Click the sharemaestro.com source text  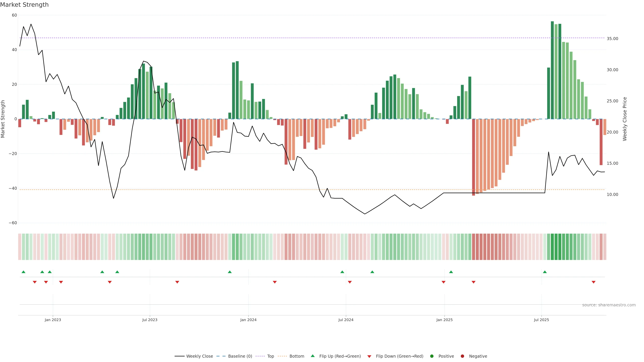click(609, 305)
